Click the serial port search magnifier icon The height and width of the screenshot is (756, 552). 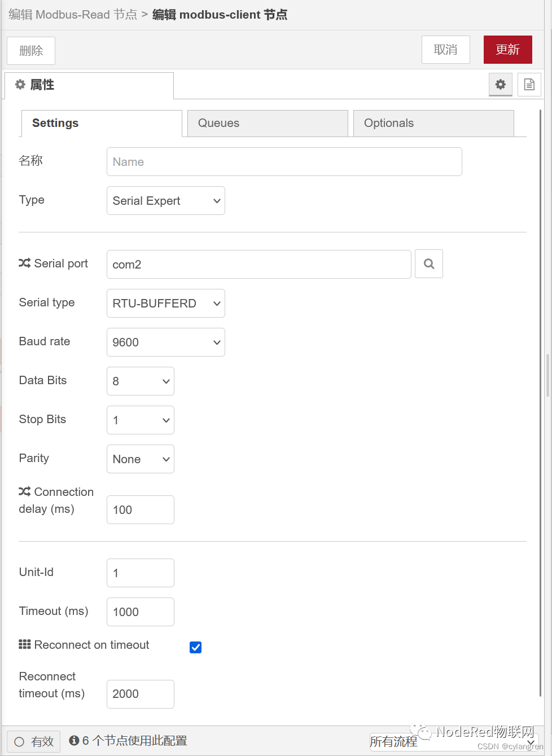click(x=429, y=264)
